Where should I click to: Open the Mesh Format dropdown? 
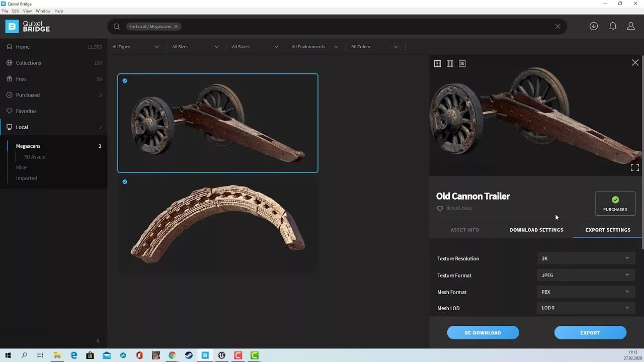coord(586,292)
